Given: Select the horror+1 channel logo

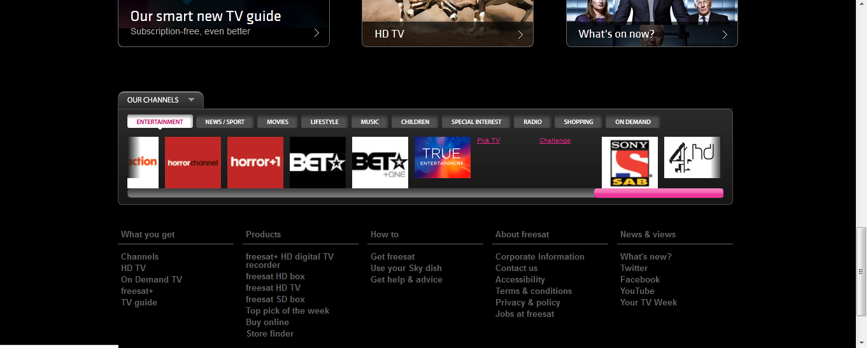Looking at the screenshot, I should [255, 162].
